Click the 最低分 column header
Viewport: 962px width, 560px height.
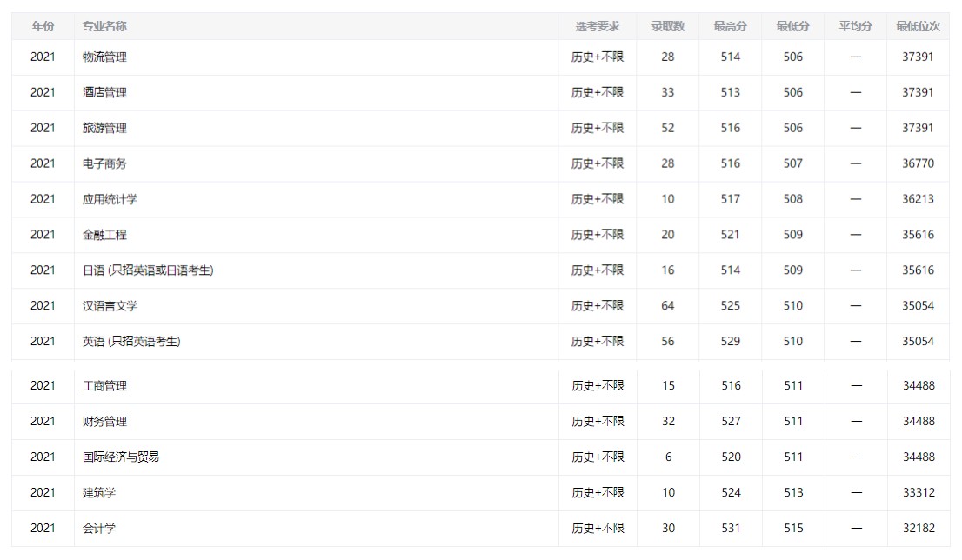click(793, 26)
